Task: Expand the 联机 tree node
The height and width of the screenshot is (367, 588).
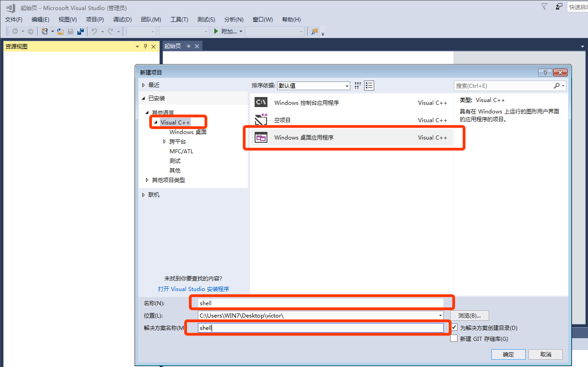Action: coord(144,195)
